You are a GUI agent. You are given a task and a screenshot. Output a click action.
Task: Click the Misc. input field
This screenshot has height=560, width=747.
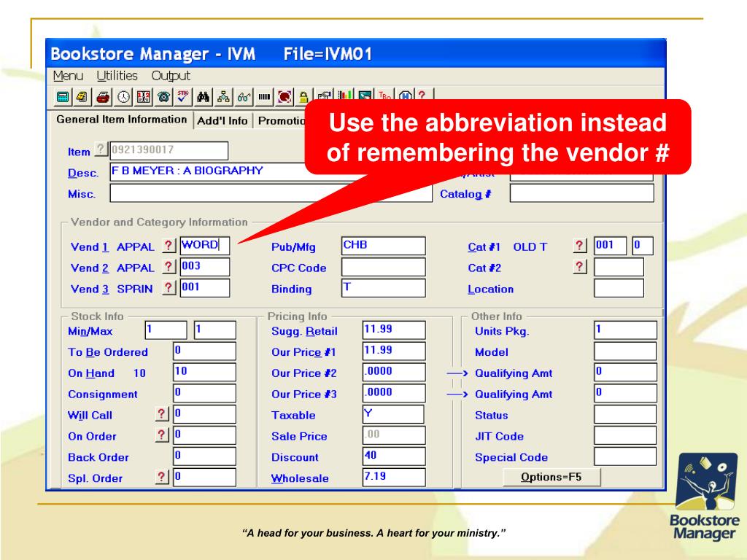tap(271, 193)
